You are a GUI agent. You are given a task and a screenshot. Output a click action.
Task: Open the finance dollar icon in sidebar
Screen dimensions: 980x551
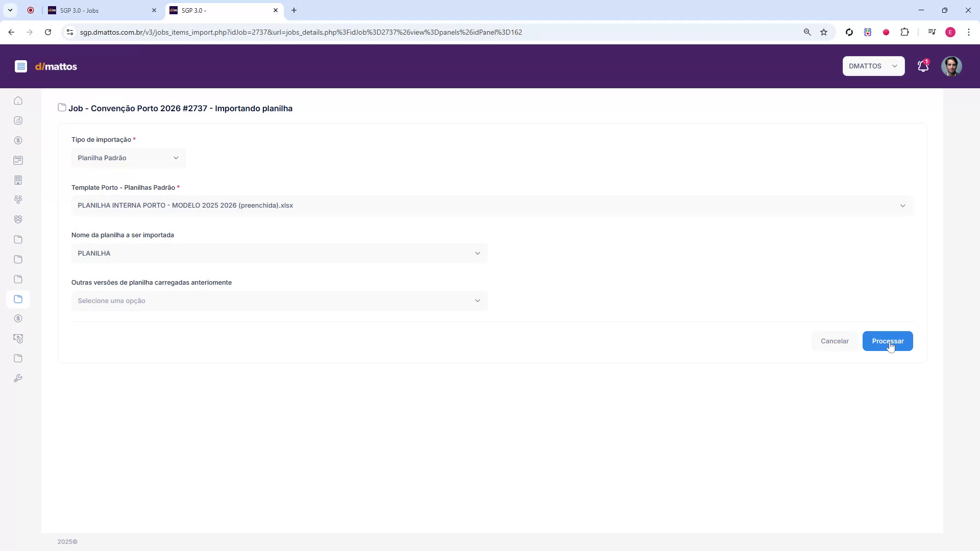[18, 140]
